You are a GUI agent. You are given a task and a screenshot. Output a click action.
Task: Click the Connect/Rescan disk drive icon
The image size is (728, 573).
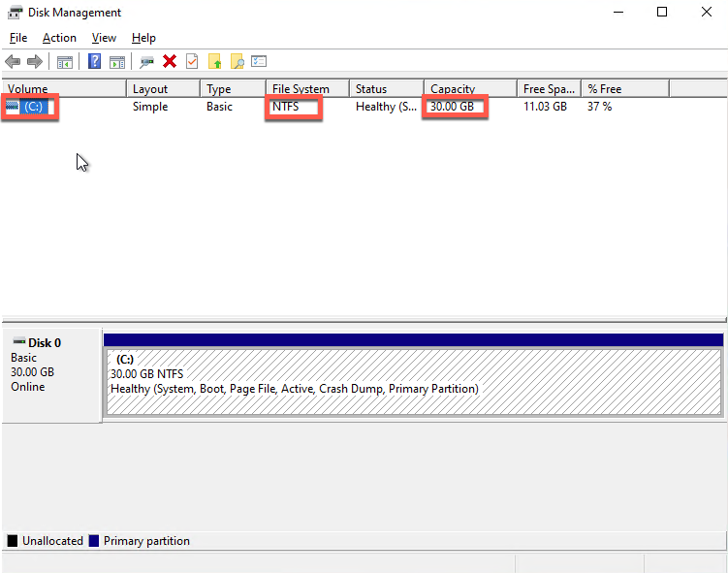point(146,62)
